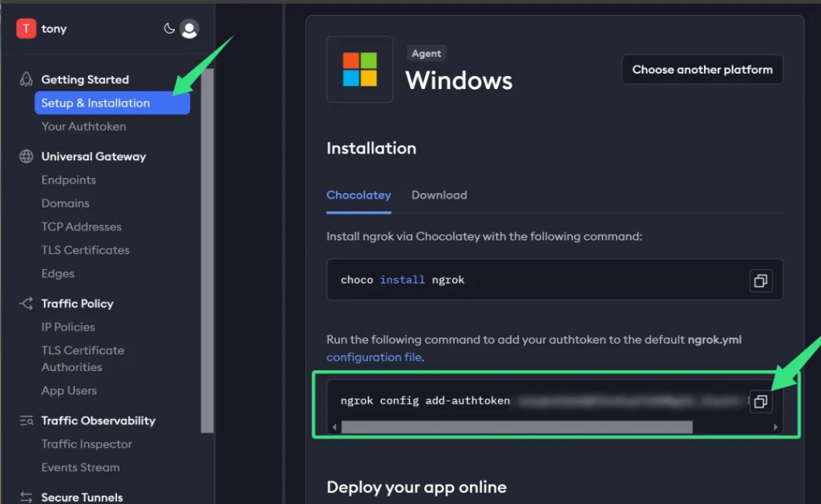Select the Traffic Policy heading
Viewport: 821px width, 504px height.
[77, 303]
